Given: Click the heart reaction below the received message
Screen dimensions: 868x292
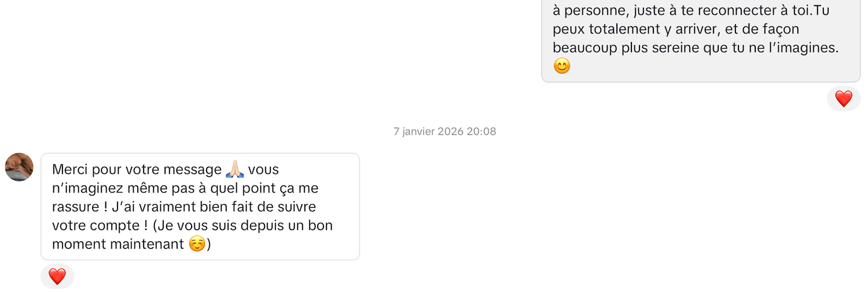Looking at the screenshot, I should [x=57, y=276].
